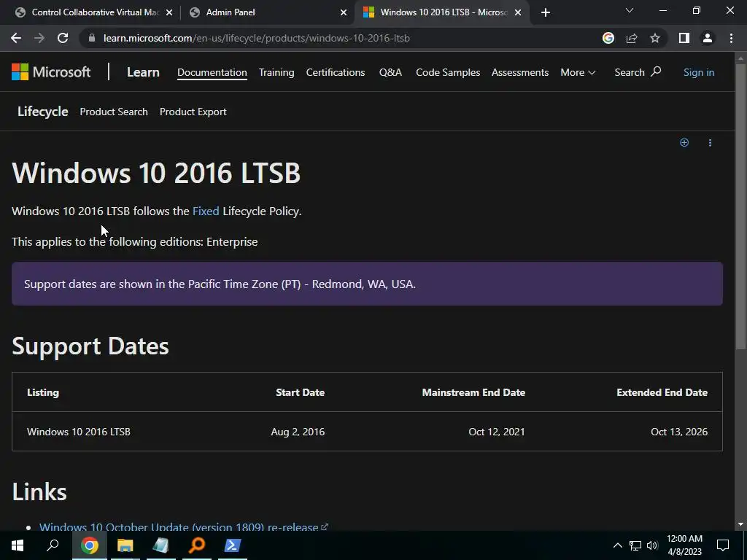
Task: Select Windows 10 2016 LTSB table row
Action: click(367, 432)
